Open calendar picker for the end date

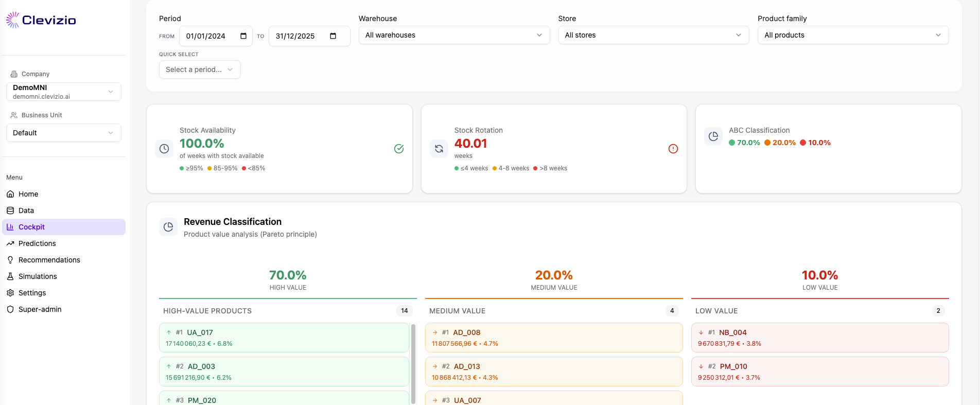pyautogui.click(x=333, y=36)
